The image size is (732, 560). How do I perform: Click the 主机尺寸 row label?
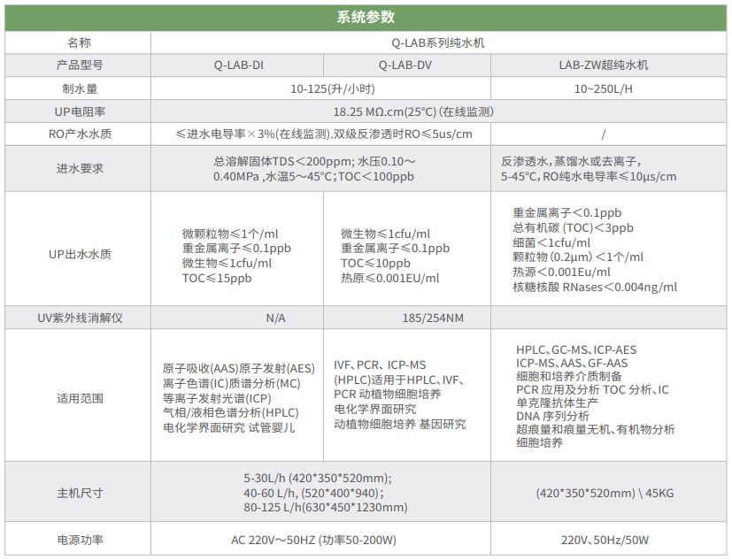click(x=79, y=490)
